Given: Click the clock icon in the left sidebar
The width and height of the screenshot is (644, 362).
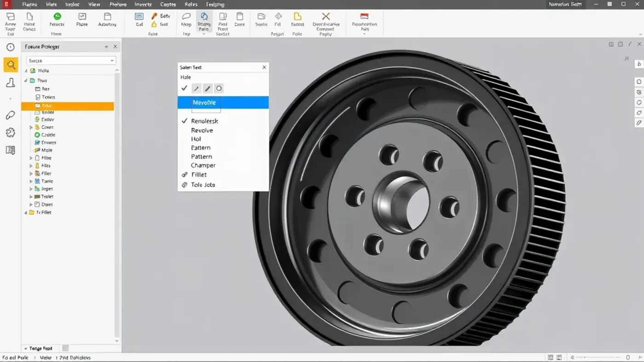Looking at the screenshot, I should click(x=10, y=47).
